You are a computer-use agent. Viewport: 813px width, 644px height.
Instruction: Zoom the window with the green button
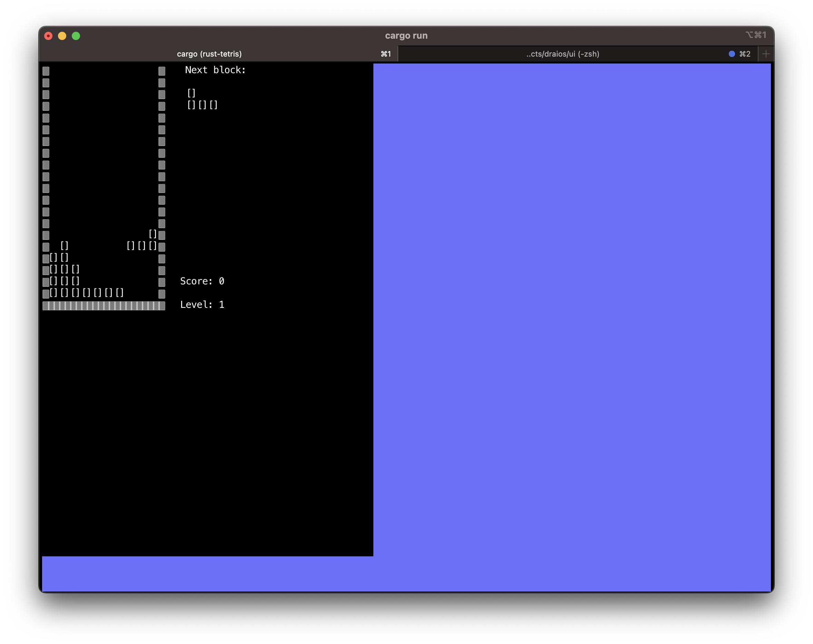click(x=76, y=36)
